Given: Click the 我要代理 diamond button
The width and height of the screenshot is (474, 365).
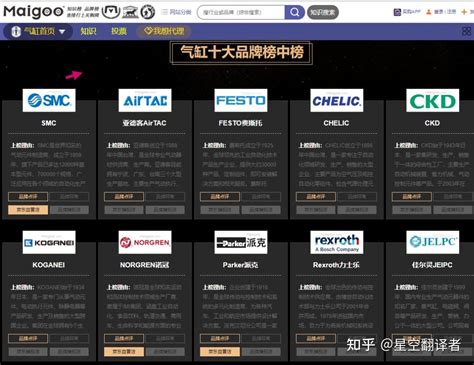Looking at the screenshot, I should click(x=164, y=31).
